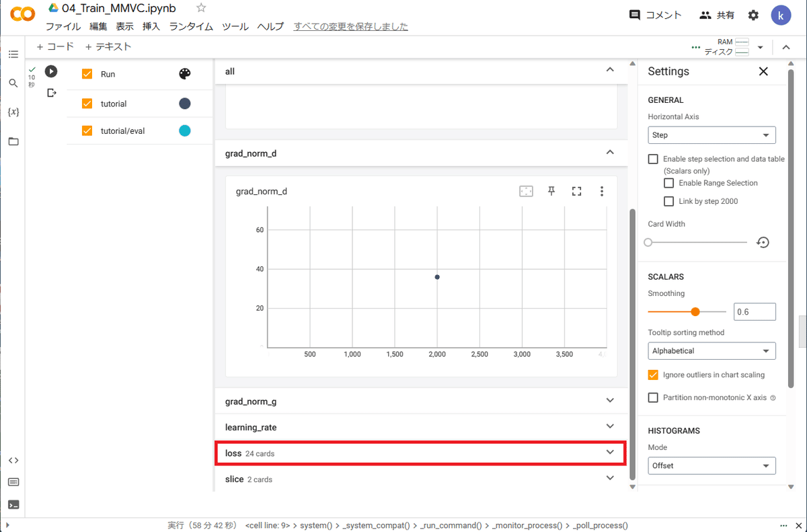The image size is (807, 532).
Task: Click the tutorial run color swatch
Action: click(184, 104)
